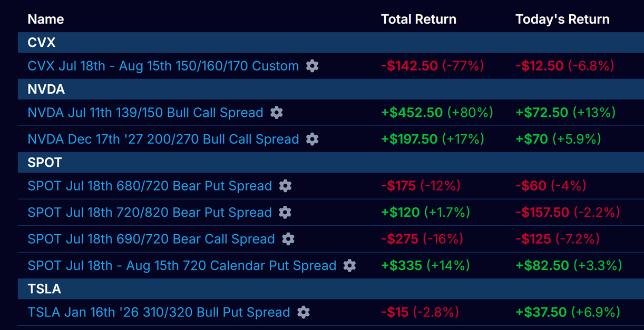
Task: Click gear icon for TSLA Bull Put Spread
Action: [x=304, y=312]
